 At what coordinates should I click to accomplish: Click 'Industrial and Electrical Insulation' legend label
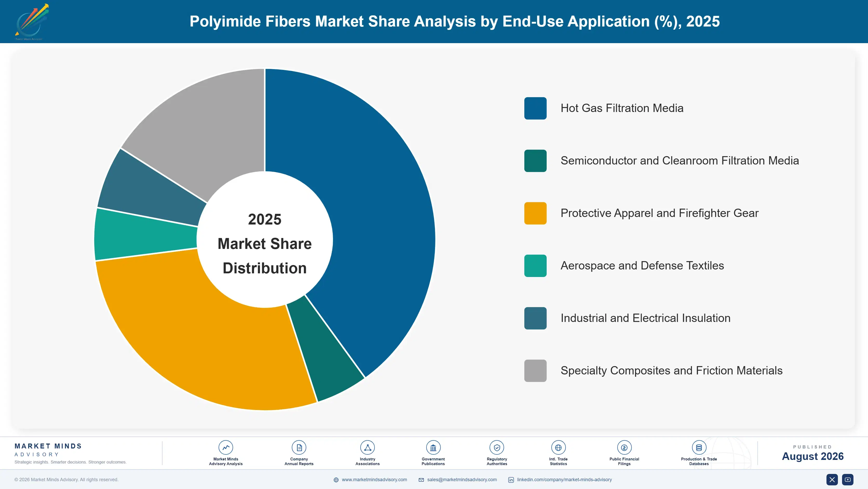[646, 318]
